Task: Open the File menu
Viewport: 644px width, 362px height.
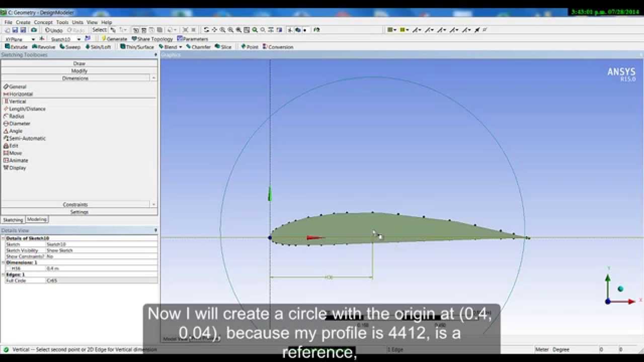Action: (8, 23)
